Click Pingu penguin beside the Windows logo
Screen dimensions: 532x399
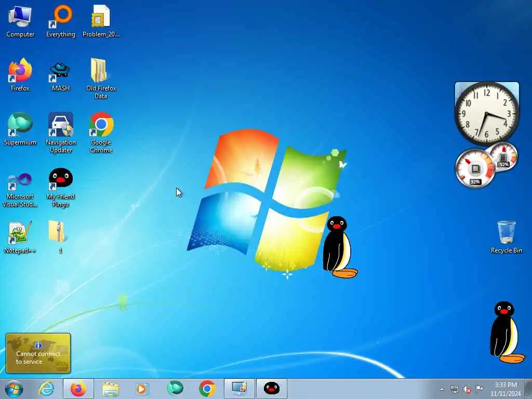pyautogui.click(x=340, y=247)
